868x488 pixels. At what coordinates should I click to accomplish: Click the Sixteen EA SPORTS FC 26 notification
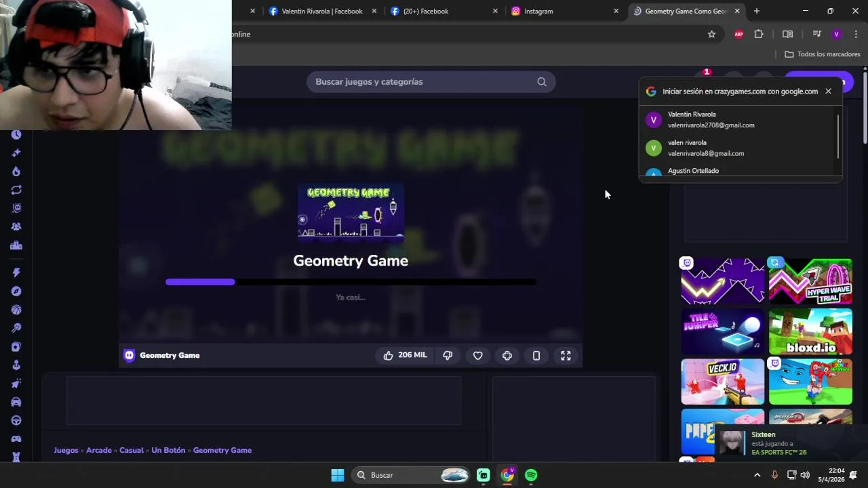(790, 443)
